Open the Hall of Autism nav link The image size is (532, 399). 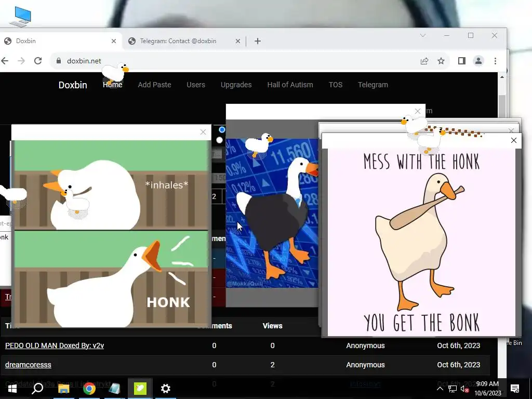click(290, 85)
